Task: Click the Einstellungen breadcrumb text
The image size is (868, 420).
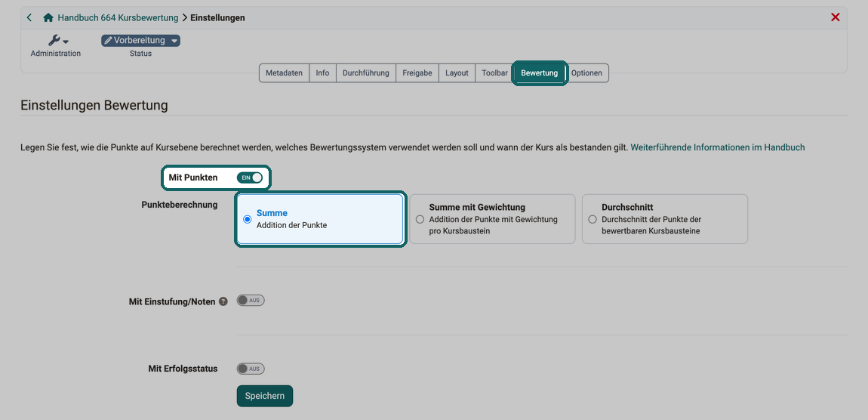Action: coord(217,17)
